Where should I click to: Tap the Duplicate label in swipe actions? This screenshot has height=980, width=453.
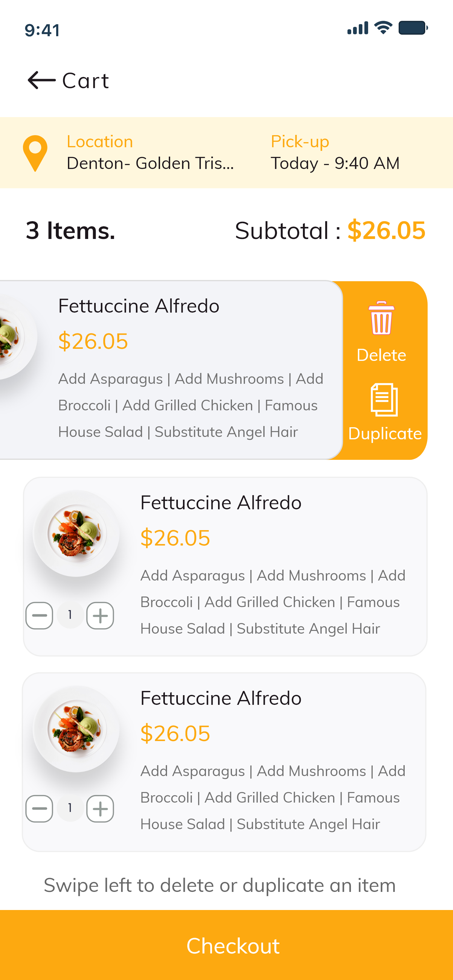[x=385, y=434]
